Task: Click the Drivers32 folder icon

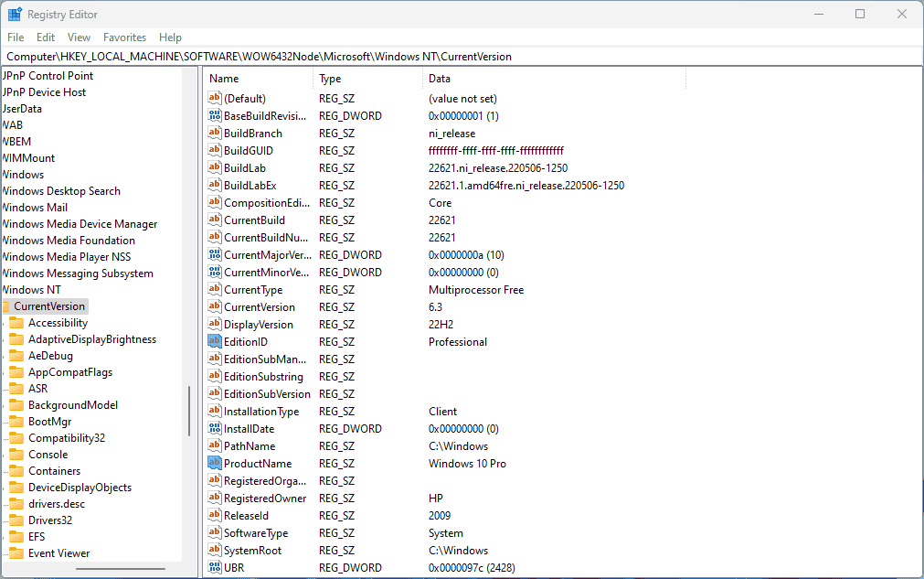Action: coord(16,520)
